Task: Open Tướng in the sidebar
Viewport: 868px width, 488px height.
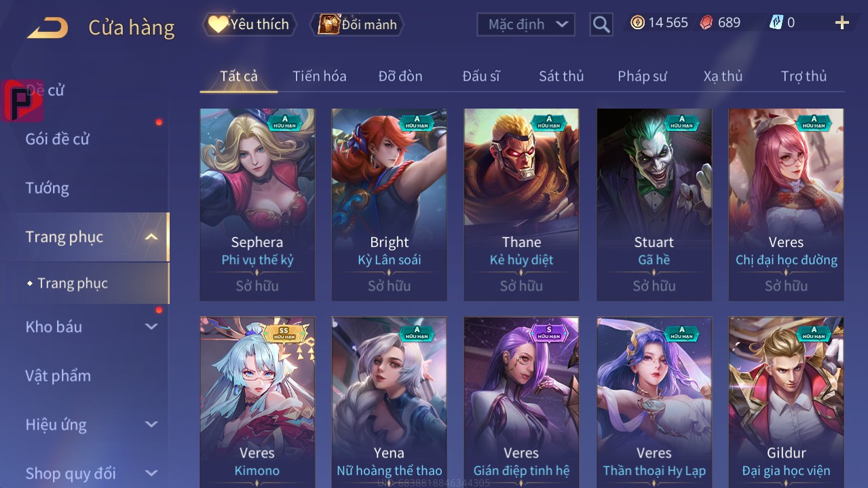Action: [48, 188]
